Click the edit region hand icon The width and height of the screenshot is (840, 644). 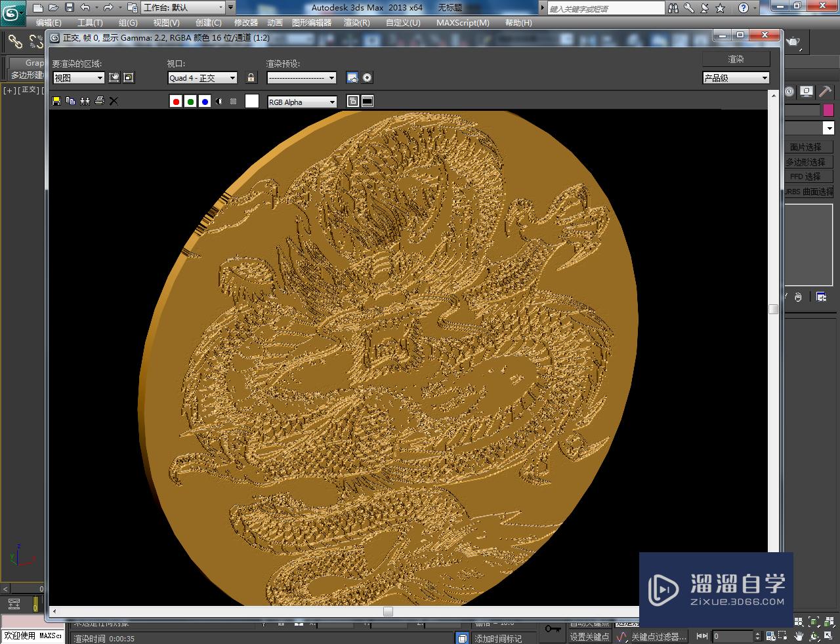coord(114,77)
